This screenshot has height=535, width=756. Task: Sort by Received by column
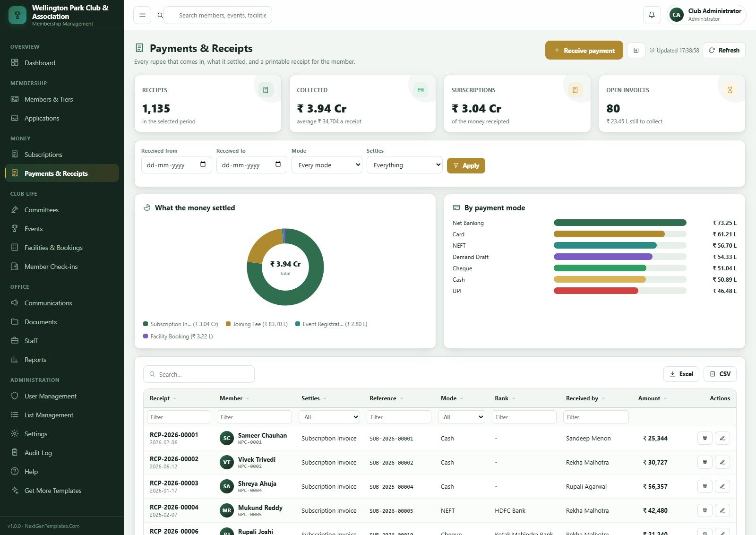coord(585,398)
